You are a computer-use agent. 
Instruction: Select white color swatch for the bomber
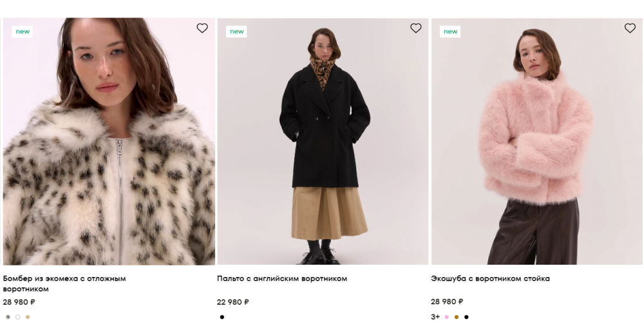[17, 317]
